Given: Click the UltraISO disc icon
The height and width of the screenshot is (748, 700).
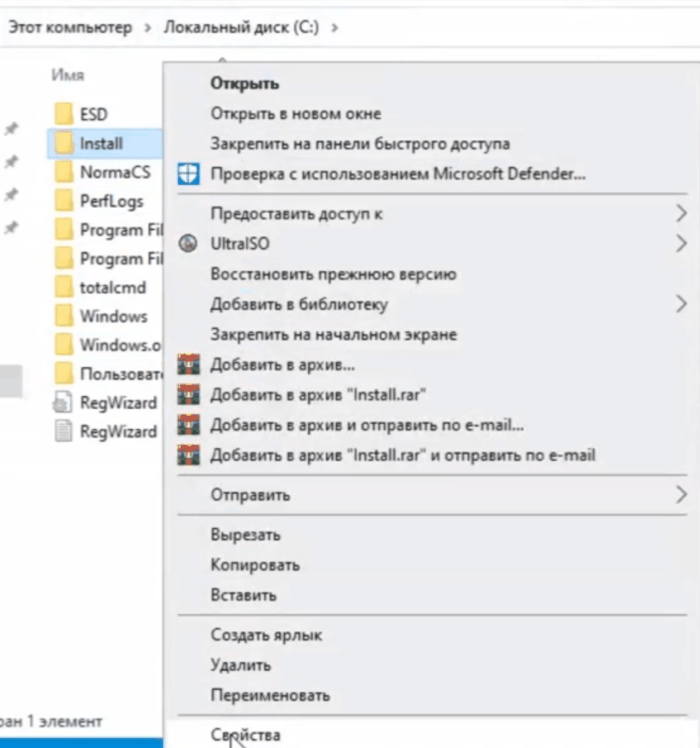Looking at the screenshot, I should coord(188,244).
